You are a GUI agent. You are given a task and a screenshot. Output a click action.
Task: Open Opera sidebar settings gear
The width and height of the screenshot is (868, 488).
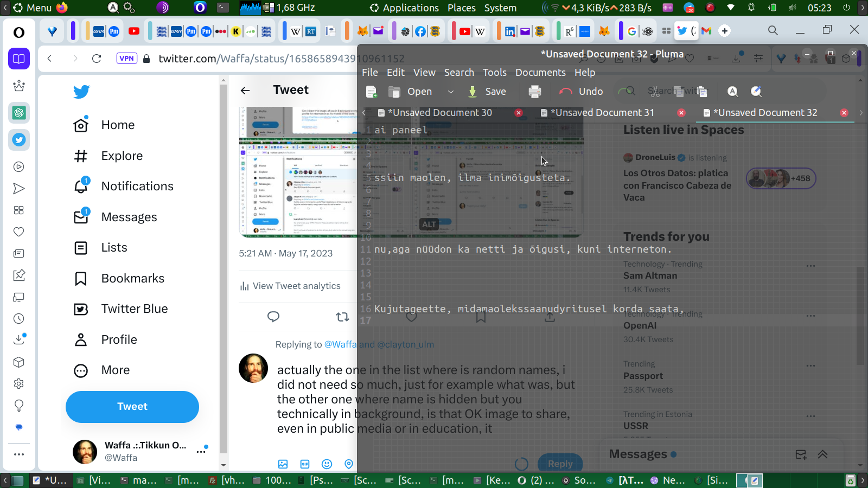(x=19, y=384)
